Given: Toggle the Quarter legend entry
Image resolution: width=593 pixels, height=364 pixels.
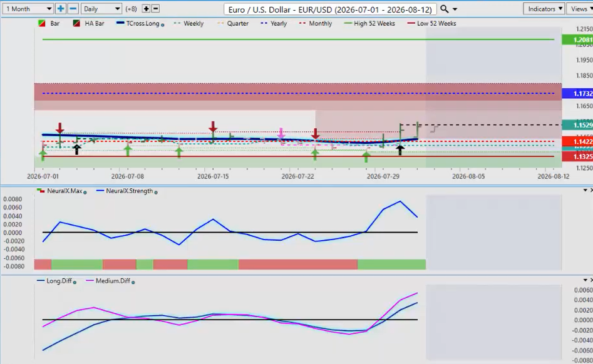Looking at the screenshot, I should tap(233, 23).
